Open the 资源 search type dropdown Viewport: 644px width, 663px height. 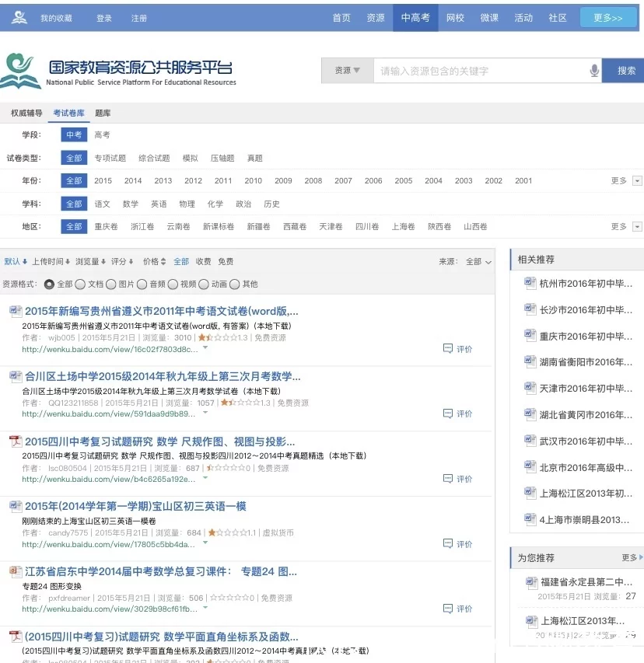click(x=347, y=71)
